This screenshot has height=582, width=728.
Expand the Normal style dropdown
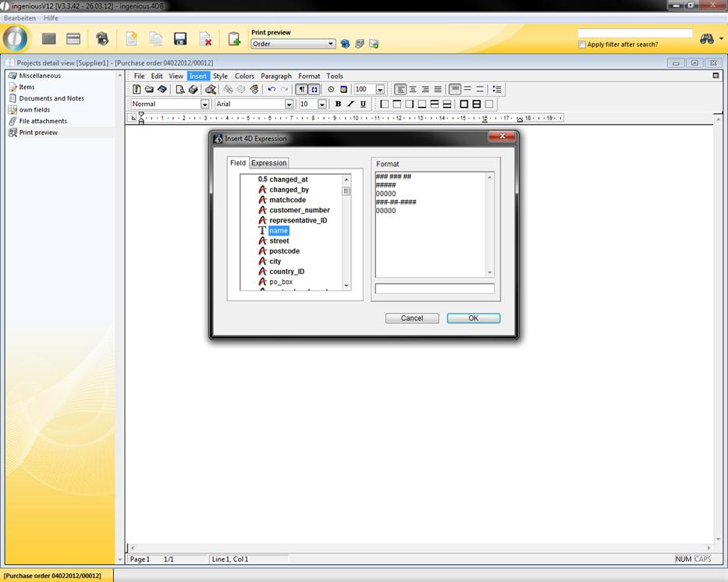205,105
